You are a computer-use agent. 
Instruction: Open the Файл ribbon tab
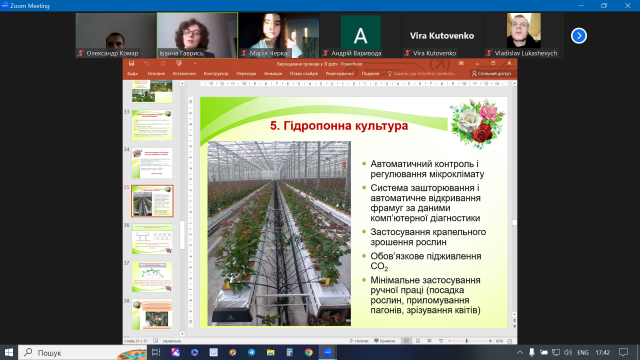132,74
